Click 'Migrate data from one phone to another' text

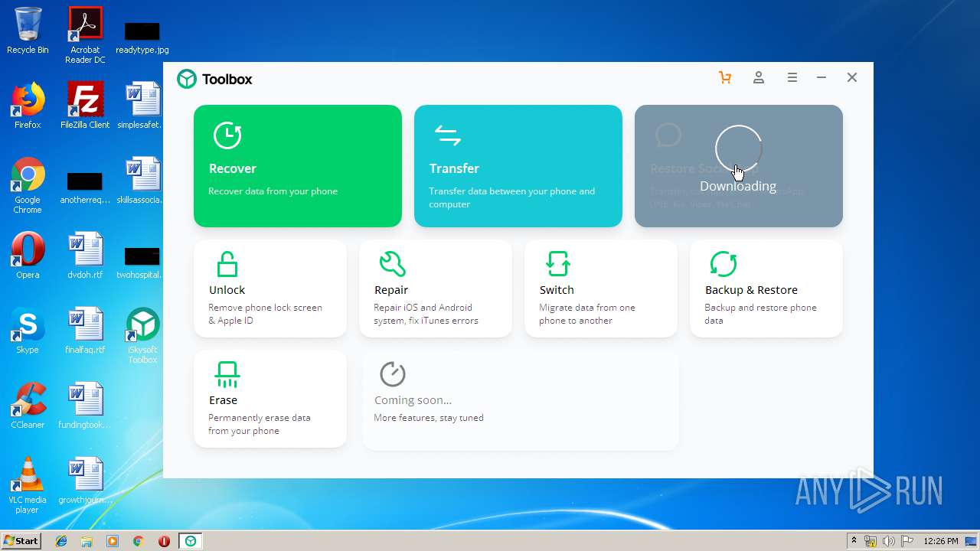pyautogui.click(x=587, y=314)
